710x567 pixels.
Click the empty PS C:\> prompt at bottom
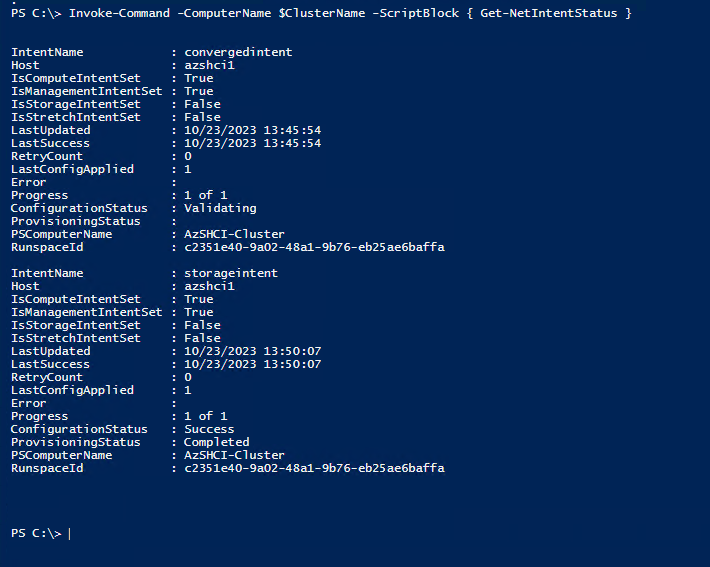(40, 533)
